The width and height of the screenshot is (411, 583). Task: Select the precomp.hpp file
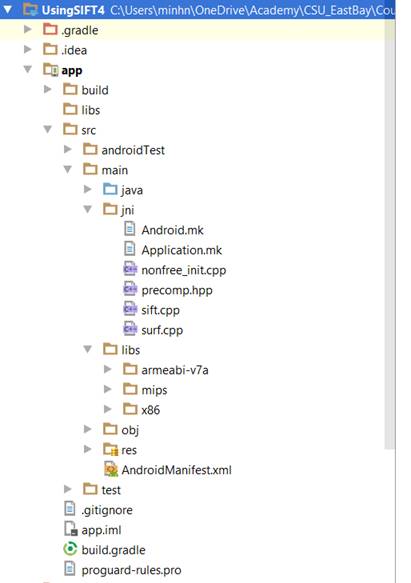tap(177, 290)
